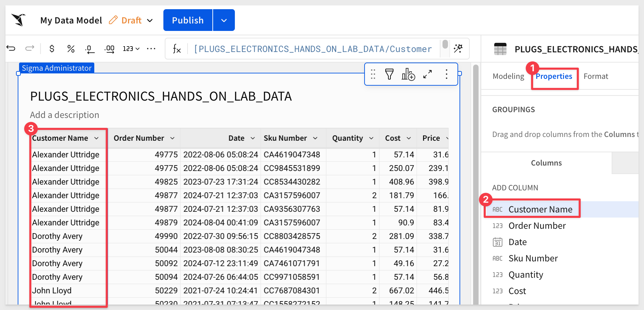This screenshot has height=310, width=644.
Task: Click ABC type icon for Customer Name
Action: point(497,209)
